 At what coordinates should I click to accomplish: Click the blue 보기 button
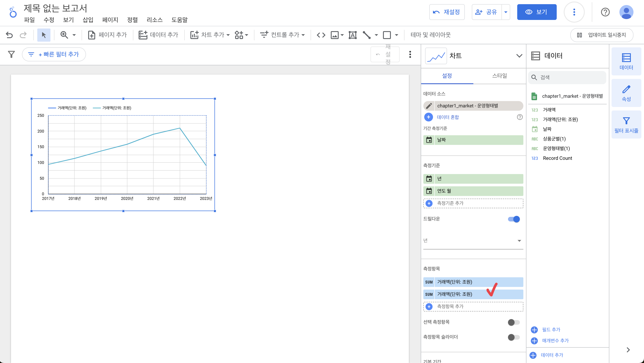point(537,12)
